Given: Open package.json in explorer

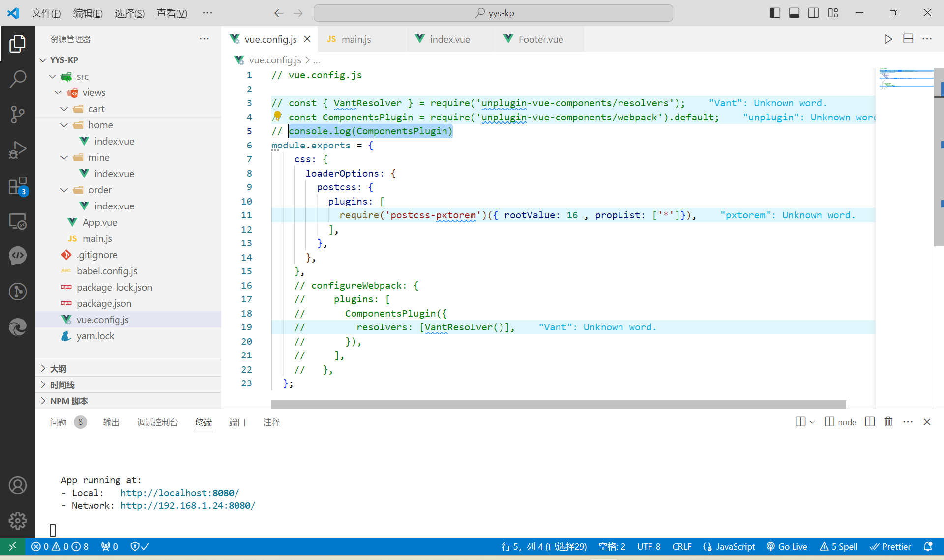Looking at the screenshot, I should click(x=104, y=303).
